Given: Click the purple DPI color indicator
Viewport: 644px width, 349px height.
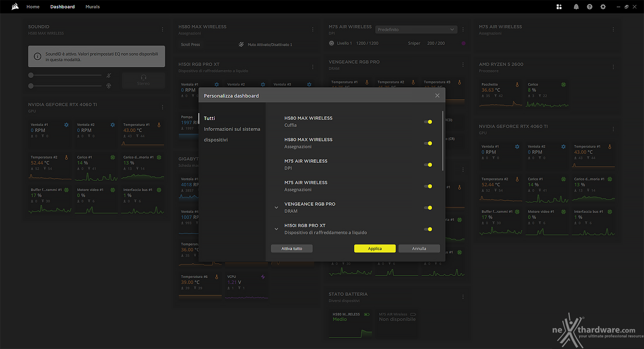Looking at the screenshot, I should [464, 43].
